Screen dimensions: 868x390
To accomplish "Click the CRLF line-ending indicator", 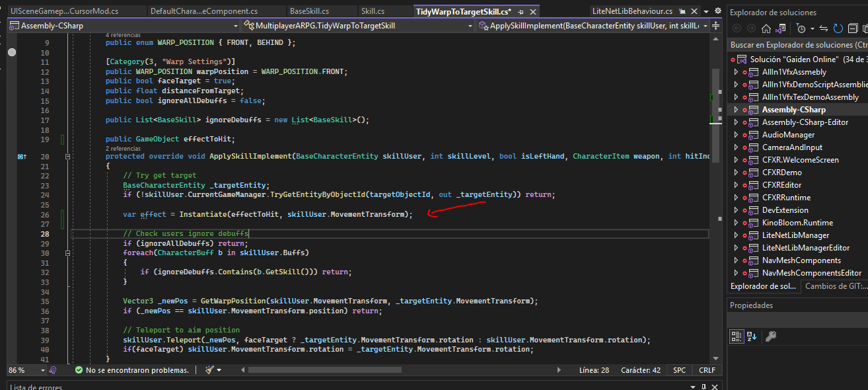I will (x=706, y=370).
